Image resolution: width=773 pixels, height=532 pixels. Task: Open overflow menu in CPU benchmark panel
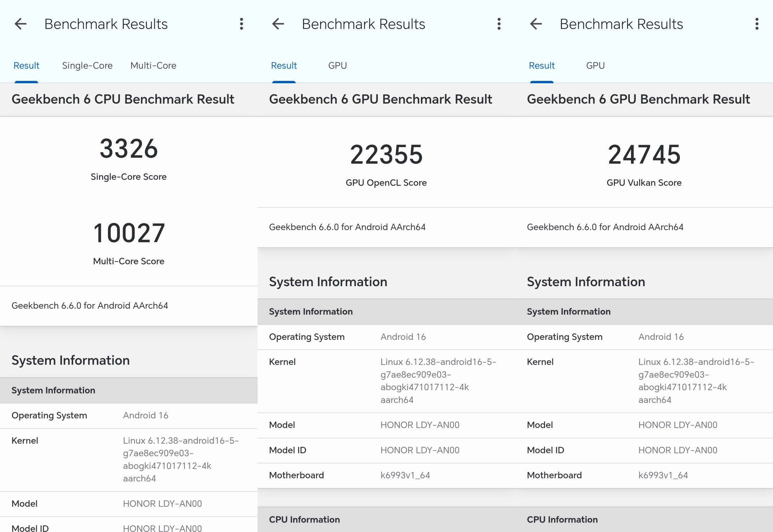(241, 24)
